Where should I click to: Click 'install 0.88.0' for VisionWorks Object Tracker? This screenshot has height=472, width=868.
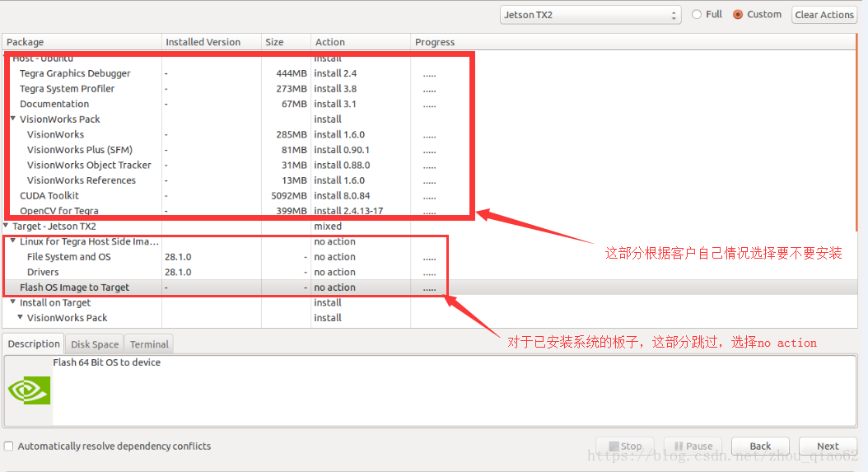click(342, 165)
